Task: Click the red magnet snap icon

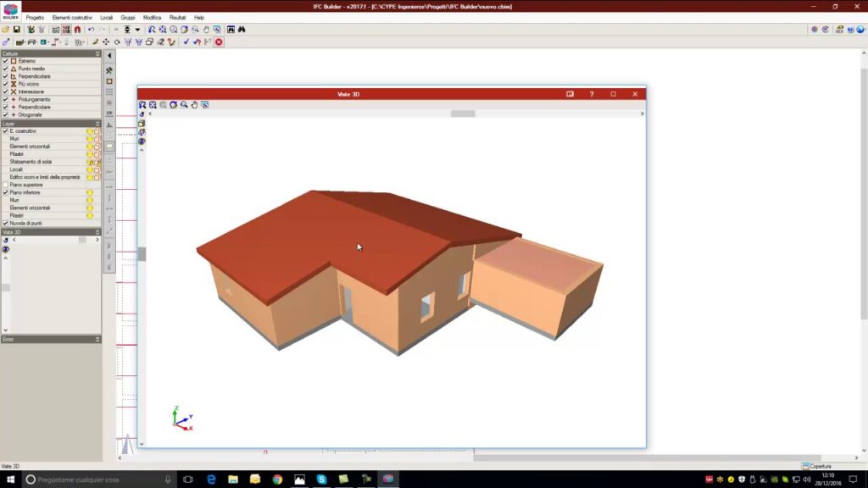Action: point(77,30)
